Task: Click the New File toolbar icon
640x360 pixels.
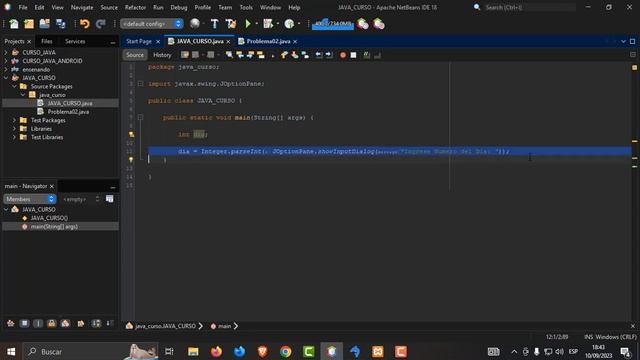Action: tap(14, 24)
